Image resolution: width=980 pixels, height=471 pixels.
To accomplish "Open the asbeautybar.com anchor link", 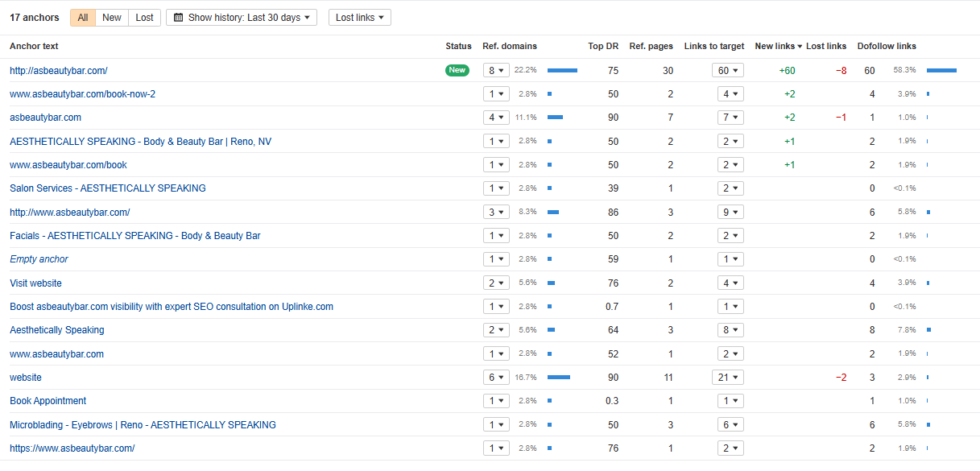I will [x=45, y=118].
